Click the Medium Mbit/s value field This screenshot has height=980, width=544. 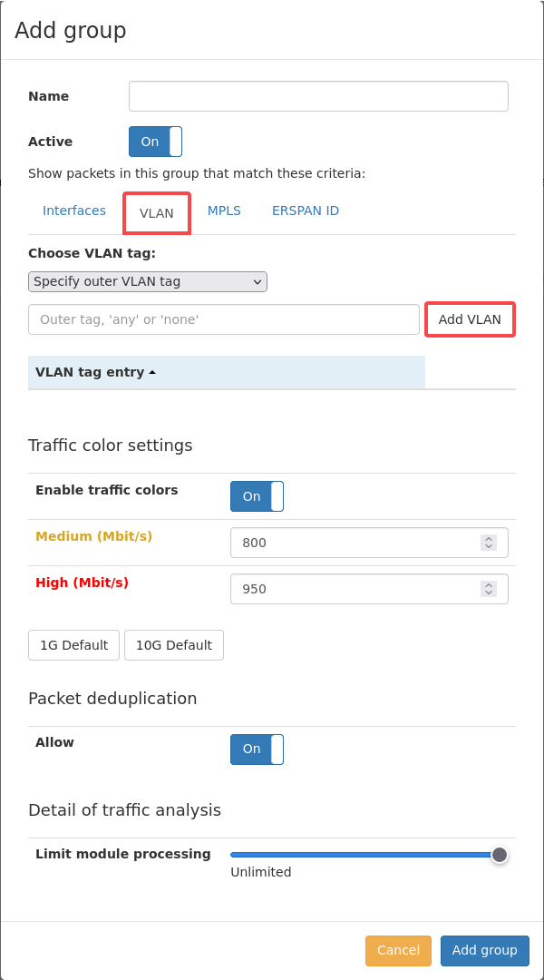pos(369,543)
